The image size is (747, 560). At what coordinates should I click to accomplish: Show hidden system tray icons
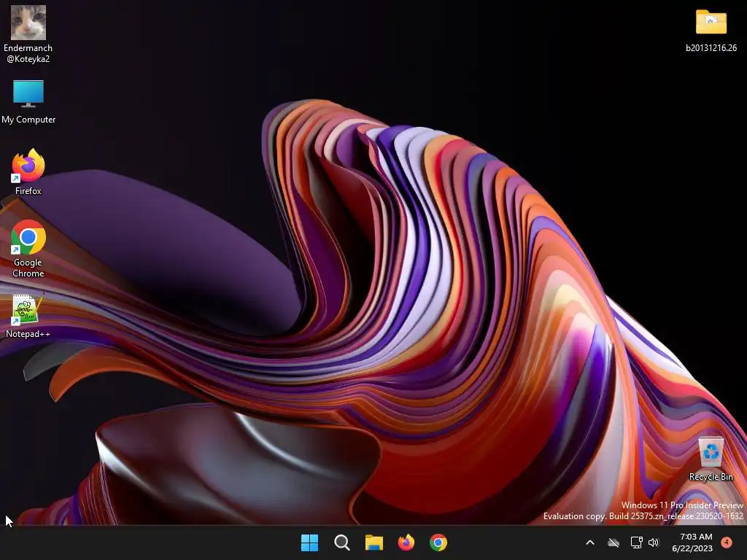click(589, 542)
